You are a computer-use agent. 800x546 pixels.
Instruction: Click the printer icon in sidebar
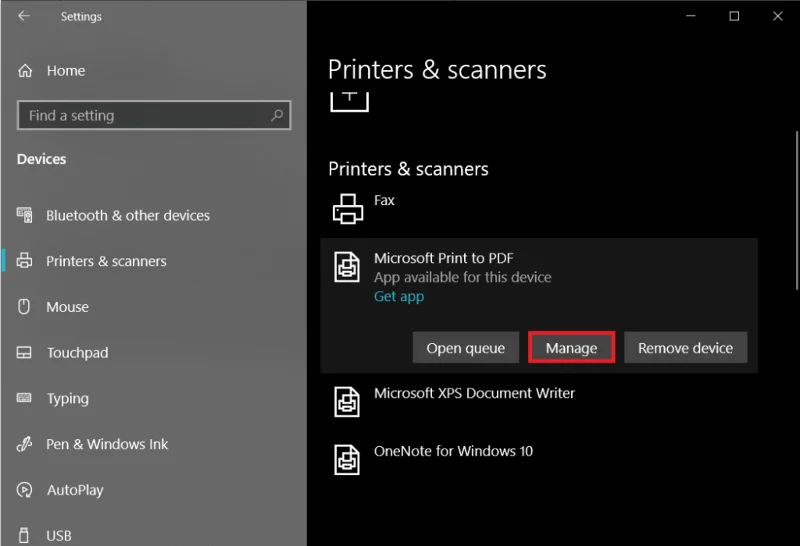point(24,260)
